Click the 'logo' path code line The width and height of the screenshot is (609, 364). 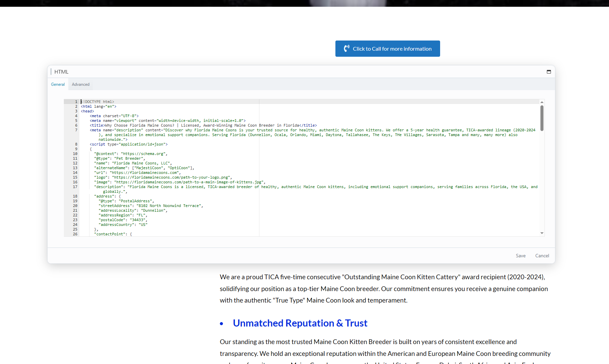pos(163,177)
